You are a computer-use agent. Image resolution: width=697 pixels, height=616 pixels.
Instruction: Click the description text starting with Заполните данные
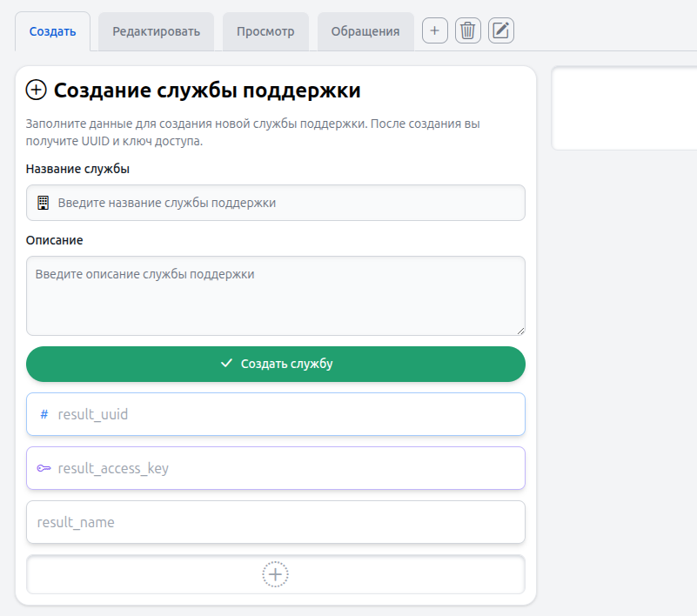pyautogui.click(x=252, y=132)
